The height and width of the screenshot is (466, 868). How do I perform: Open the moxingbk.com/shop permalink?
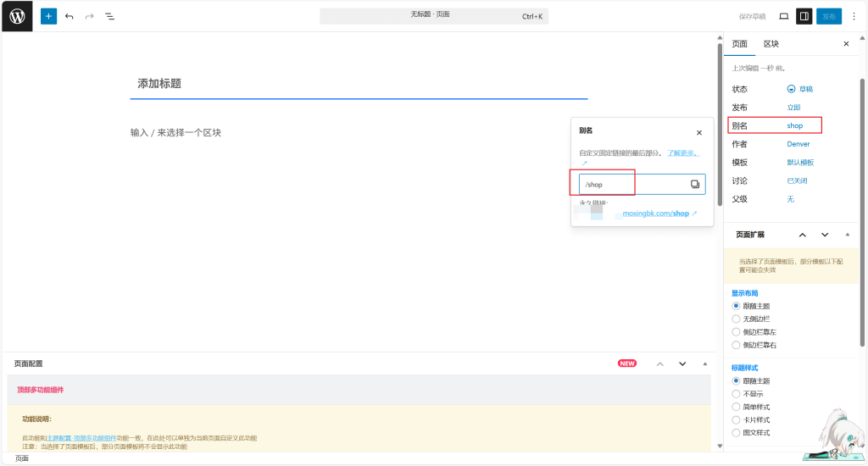pyautogui.click(x=659, y=214)
